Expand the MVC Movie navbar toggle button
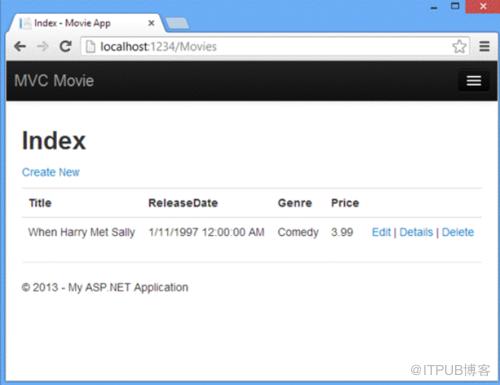Viewport: 500px width, 385px height. [474, 81]
